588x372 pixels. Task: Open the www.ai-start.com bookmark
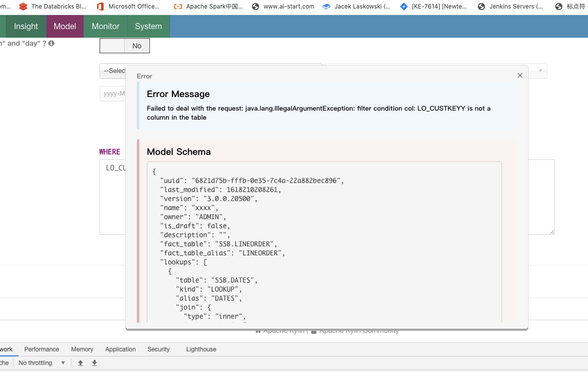click(283, 7)
